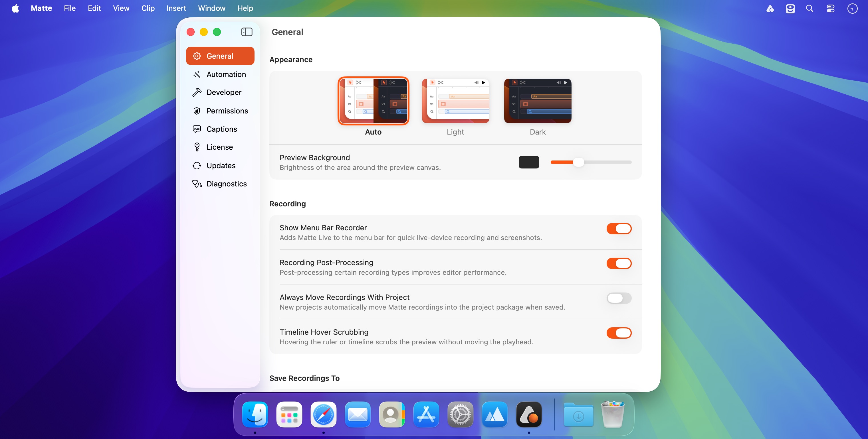This screenshot has width=868, height=439.
Task: Click the Developer hammer icon
Action: [197, 92]
